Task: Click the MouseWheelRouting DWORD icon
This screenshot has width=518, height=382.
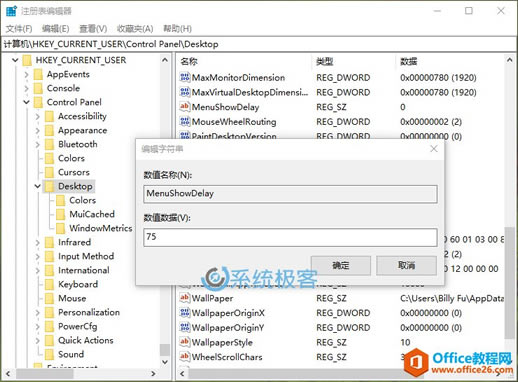Action: point(185,121)
